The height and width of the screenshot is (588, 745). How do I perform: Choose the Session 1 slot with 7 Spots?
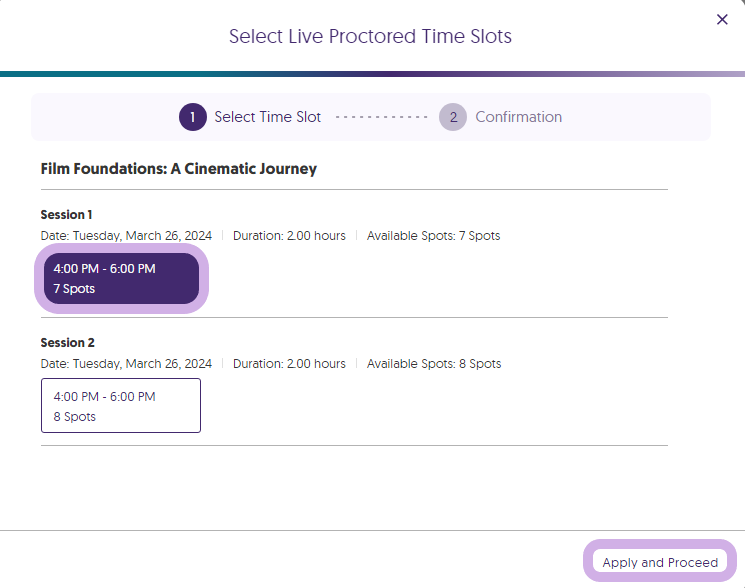click(121, 278)
